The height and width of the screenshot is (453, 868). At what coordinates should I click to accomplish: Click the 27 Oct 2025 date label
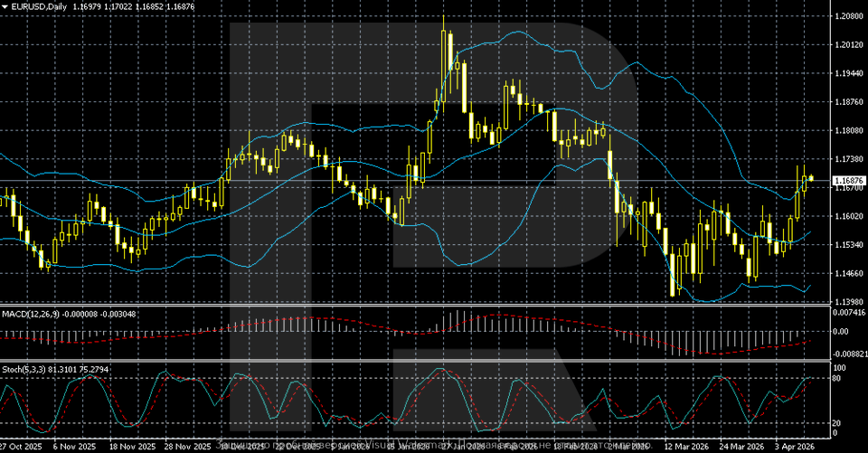(21, 447)
